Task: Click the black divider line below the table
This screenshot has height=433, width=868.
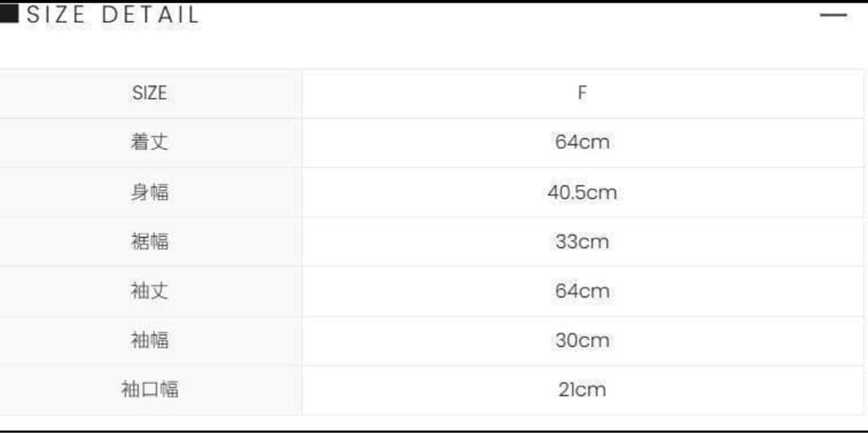Action: (x=434, y=431)
